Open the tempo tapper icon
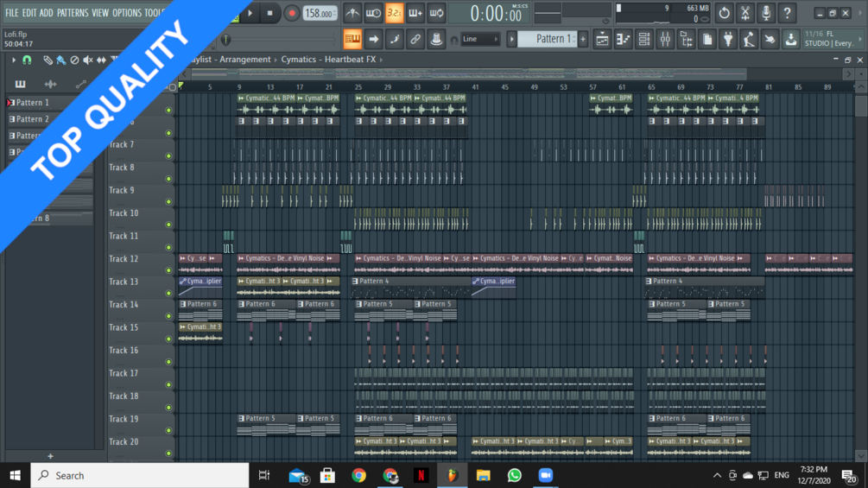The height and width of the screenshot is (488, 868). (749, 39)
